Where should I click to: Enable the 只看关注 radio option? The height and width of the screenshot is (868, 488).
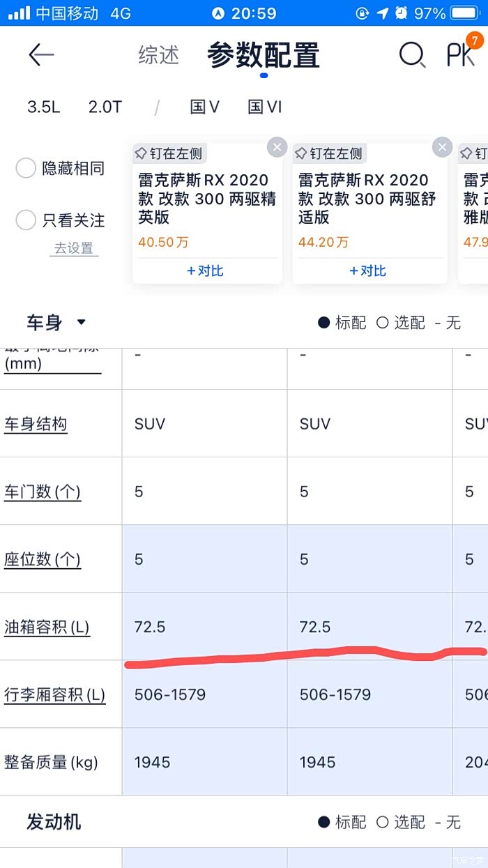click(x=26, y=220)
